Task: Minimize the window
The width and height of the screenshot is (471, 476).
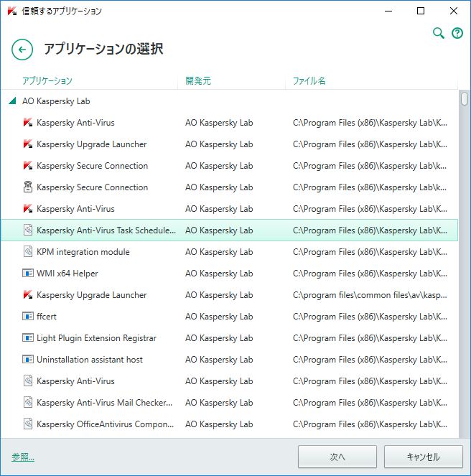Action: click(x=388, y=11)
